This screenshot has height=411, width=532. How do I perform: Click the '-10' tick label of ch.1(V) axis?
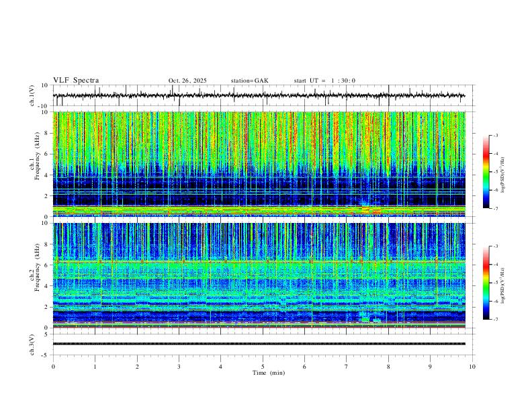click(x=44, y=106)
